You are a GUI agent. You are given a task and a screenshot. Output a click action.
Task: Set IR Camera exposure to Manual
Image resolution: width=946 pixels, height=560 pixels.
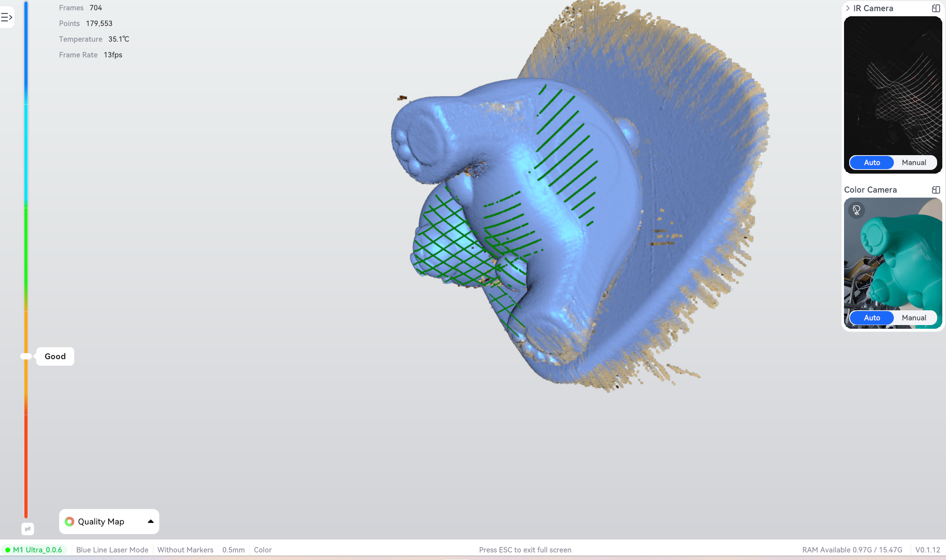(x=913, y=163)
